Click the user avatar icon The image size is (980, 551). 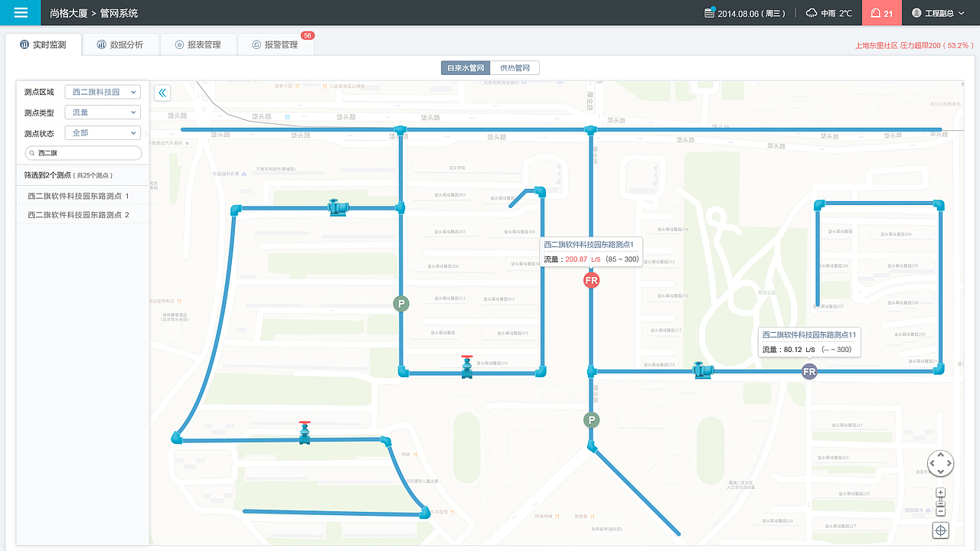click(x=916, y=13)
